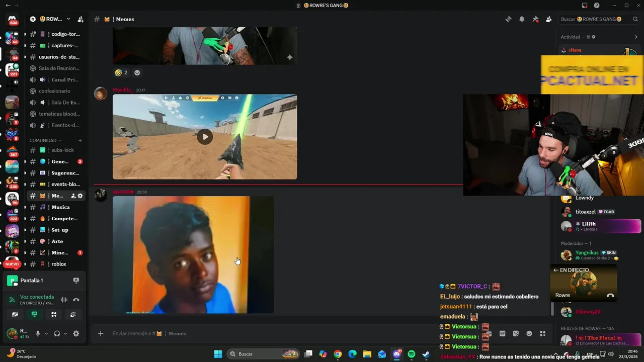This screenshot has height=362, width=644.
Task: Disconnect from voice call
Action: point(76,300)
